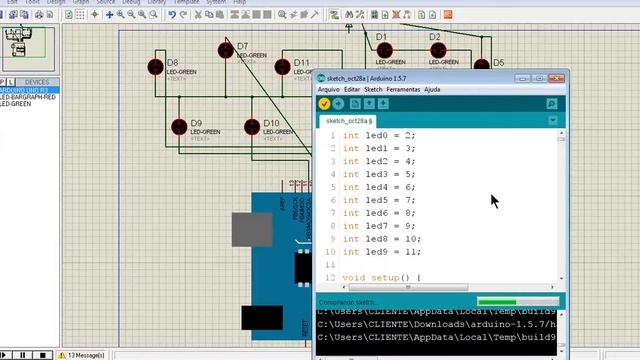Click the Redraw display icon
This screenshot has height=360, width=640.
69,15
